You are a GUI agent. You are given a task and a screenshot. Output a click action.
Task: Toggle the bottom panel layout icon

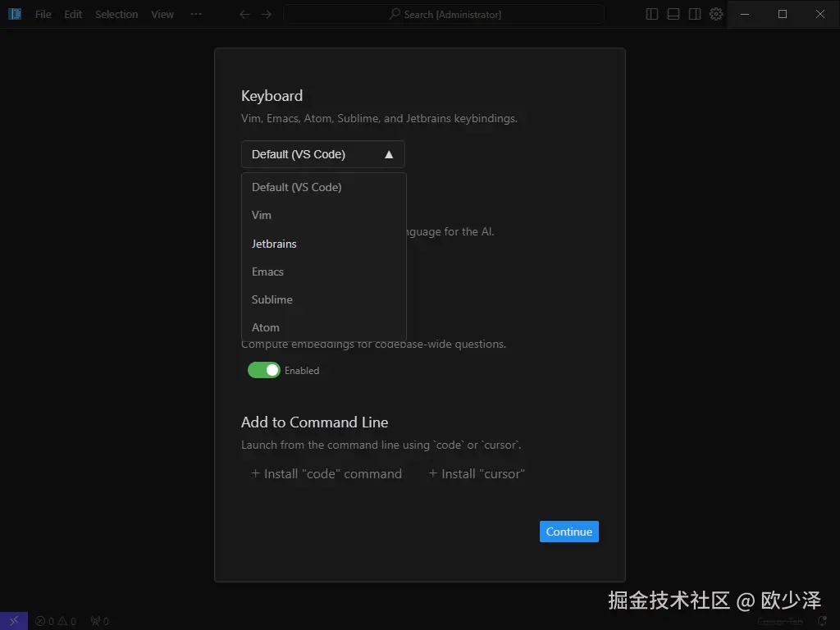[x=673, y=15]
